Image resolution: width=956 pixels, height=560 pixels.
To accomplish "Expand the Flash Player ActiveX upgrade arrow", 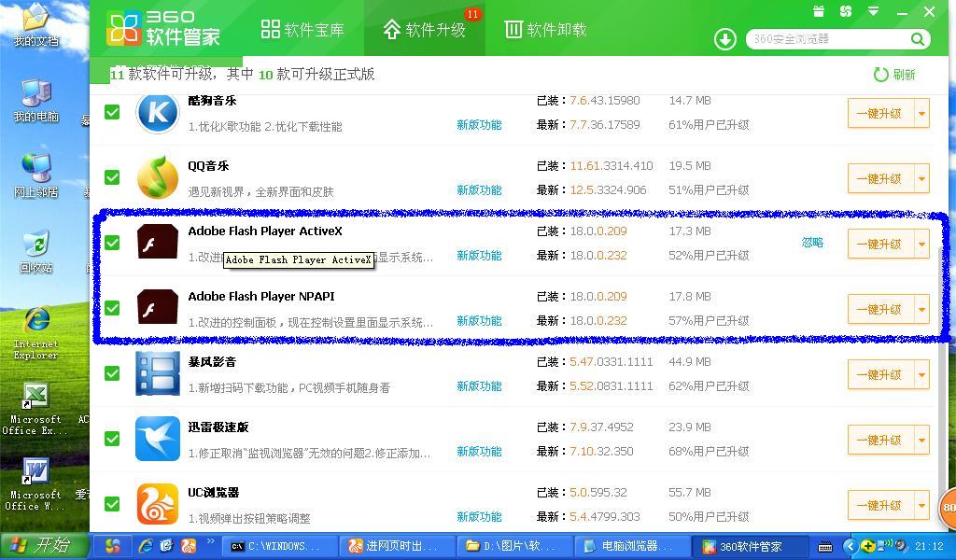I will point(921,244).
